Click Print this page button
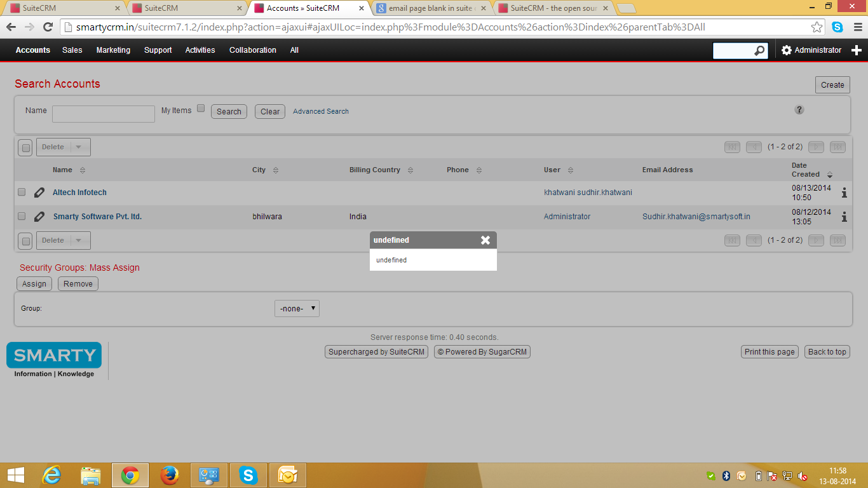The height and width of the screenshot is (488, 868). coord(770,352)
